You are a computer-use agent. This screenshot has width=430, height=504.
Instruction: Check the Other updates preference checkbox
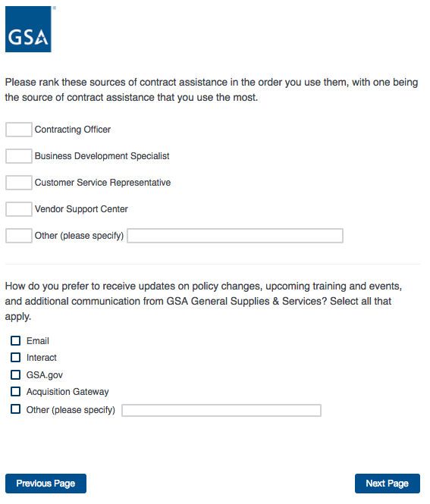(x=15, y=409)
